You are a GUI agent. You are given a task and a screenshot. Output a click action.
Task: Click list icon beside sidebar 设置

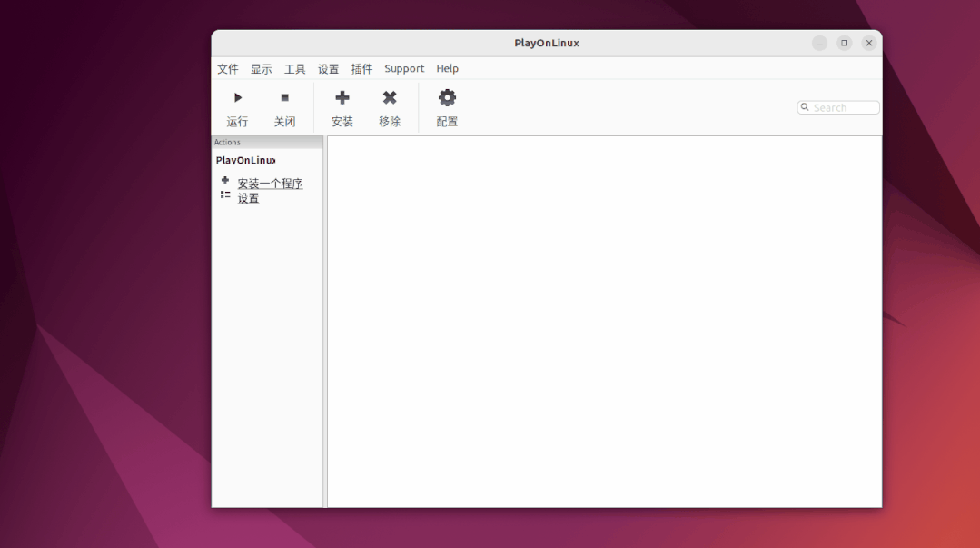[x=225, y=195]
